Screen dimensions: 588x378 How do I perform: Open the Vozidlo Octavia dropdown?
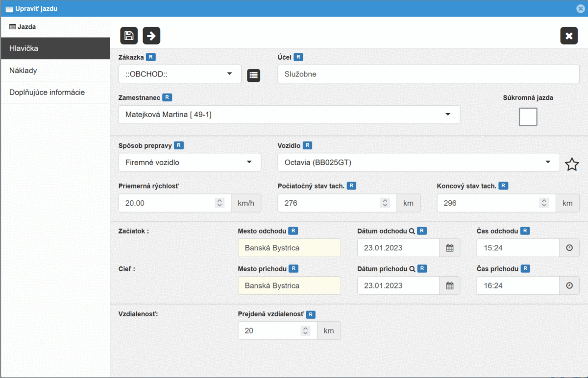(x=418, y=162)
